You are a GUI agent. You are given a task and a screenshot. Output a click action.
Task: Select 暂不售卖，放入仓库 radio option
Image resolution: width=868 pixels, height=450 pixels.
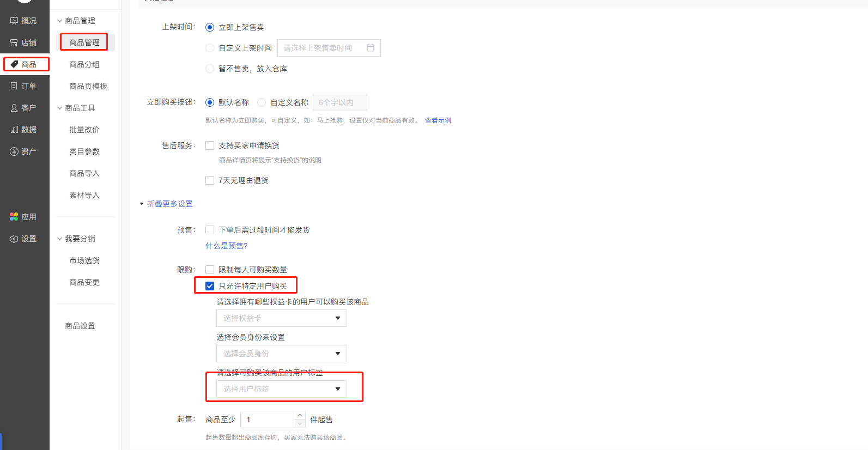pyautogui.click(x=210, y=69)
